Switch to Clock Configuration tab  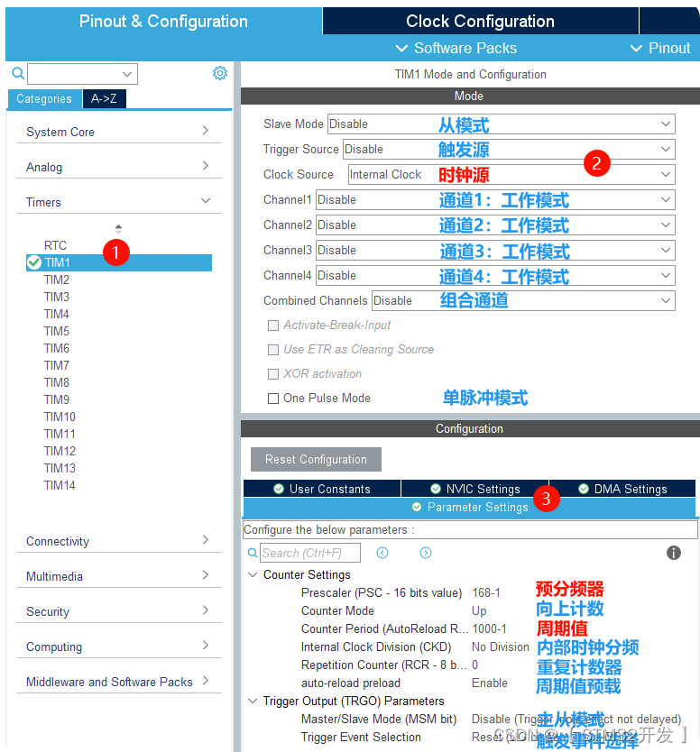coord(480,21)
